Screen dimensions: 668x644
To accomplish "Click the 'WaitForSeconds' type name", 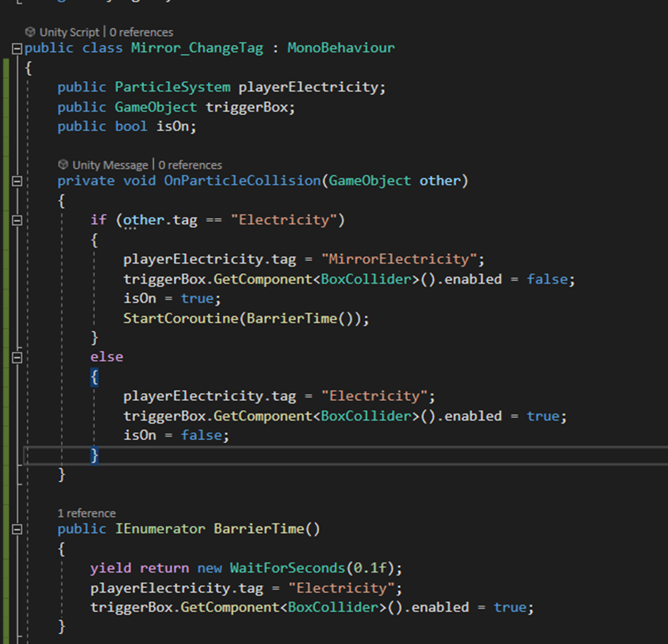I will (x=287, y=568).
